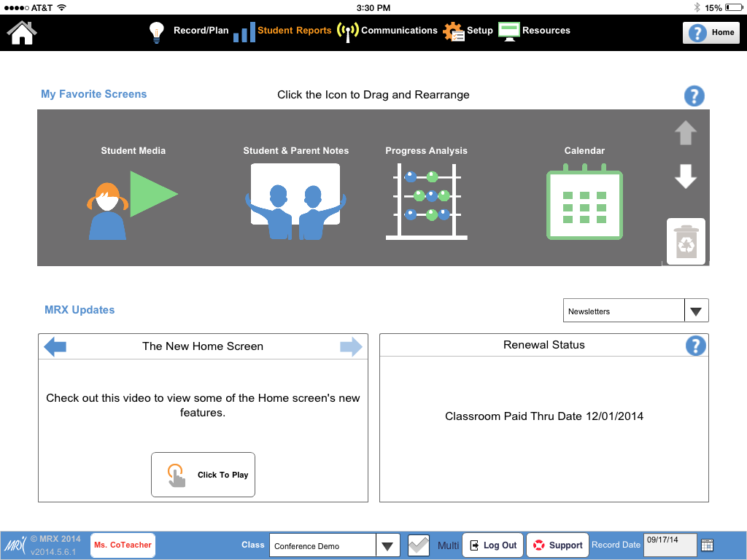
Task: Open the Calendar favorite icon
Action: click(x=584, y=205)
